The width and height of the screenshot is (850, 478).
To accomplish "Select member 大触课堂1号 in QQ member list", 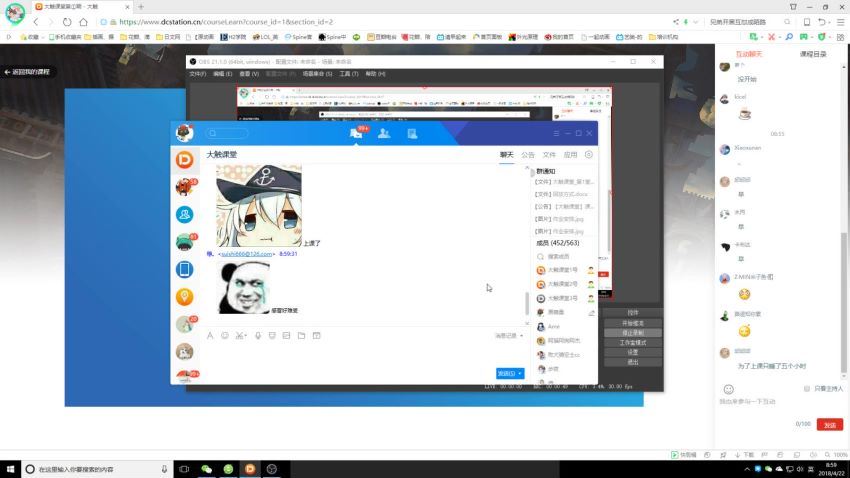I will 562,270.
